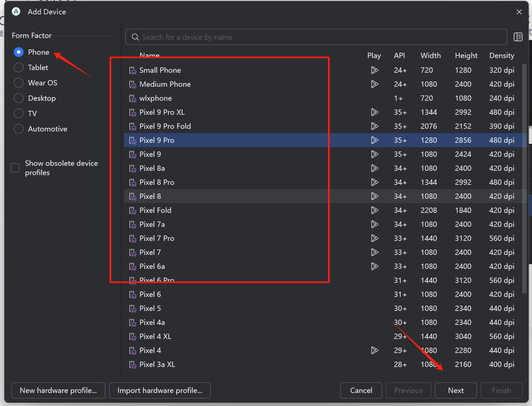Toggle the details panel icon beside search

point(518,37)
